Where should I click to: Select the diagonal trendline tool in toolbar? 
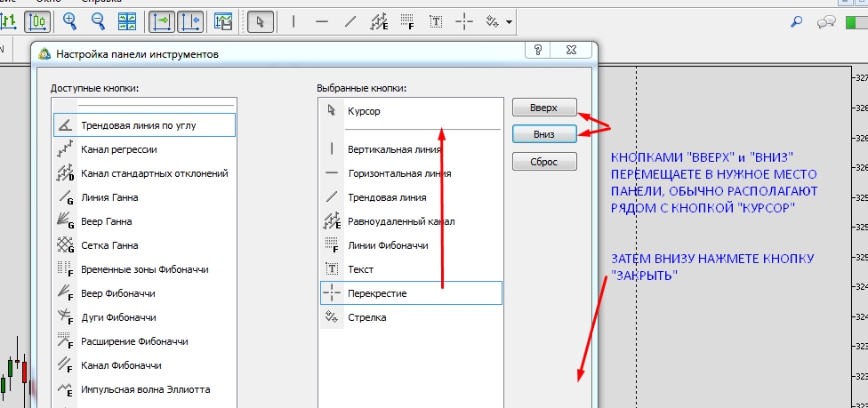pyautogui.click(x=350, y=22)
